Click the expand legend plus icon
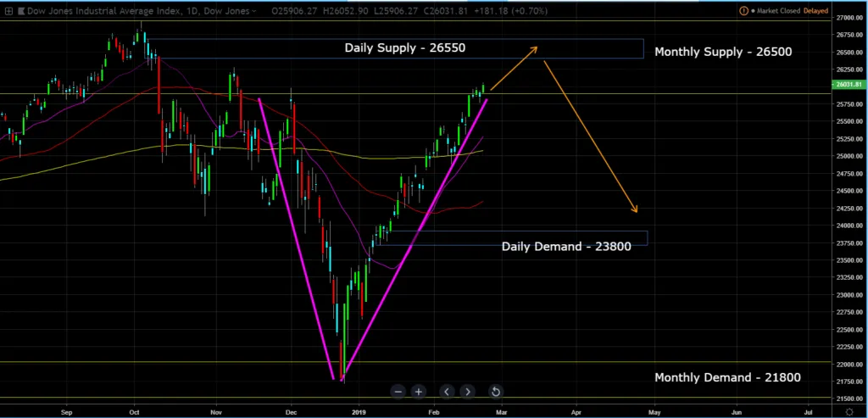 click(8, 10)
